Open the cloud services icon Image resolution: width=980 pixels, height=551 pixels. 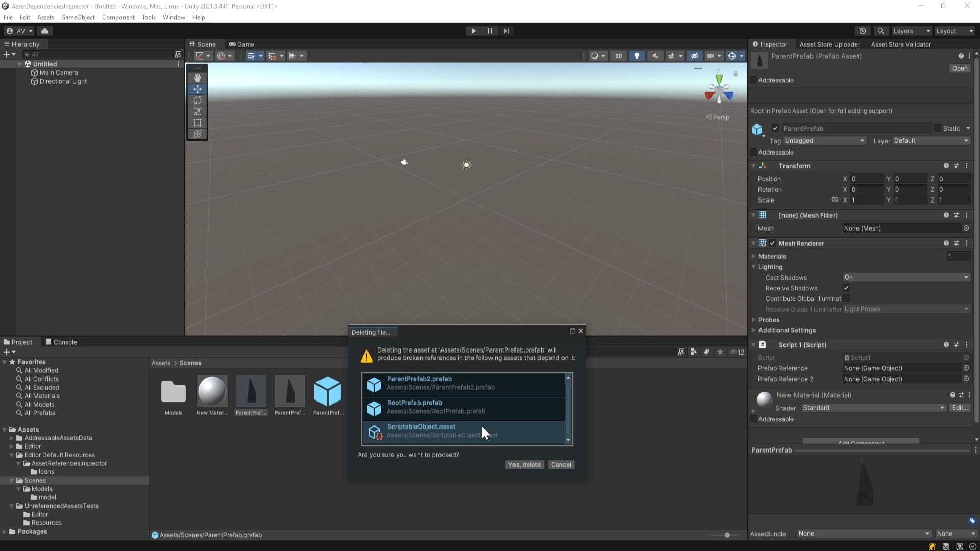[45, 31]
